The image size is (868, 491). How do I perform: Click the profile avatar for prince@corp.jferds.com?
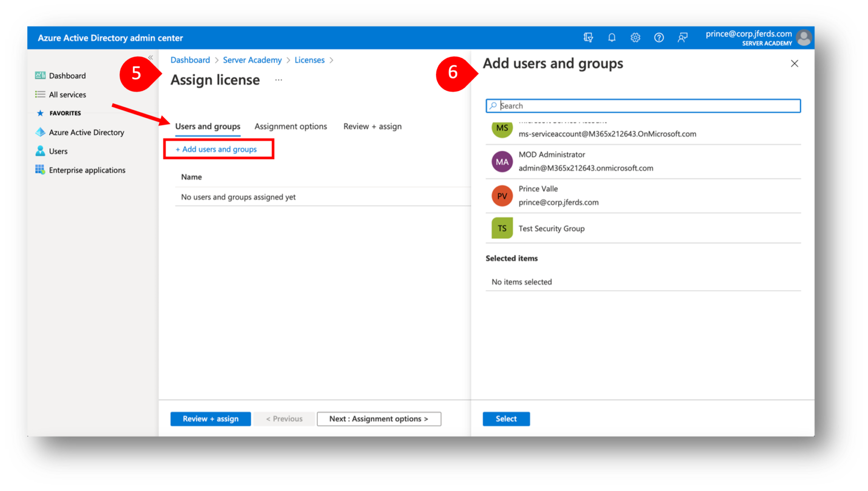(x=804, y=37)
